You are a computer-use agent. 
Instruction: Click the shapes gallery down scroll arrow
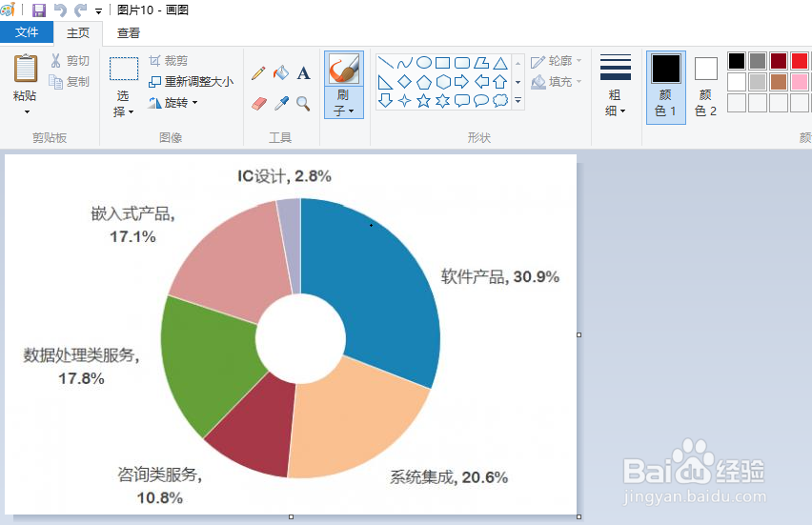[518, 82]
